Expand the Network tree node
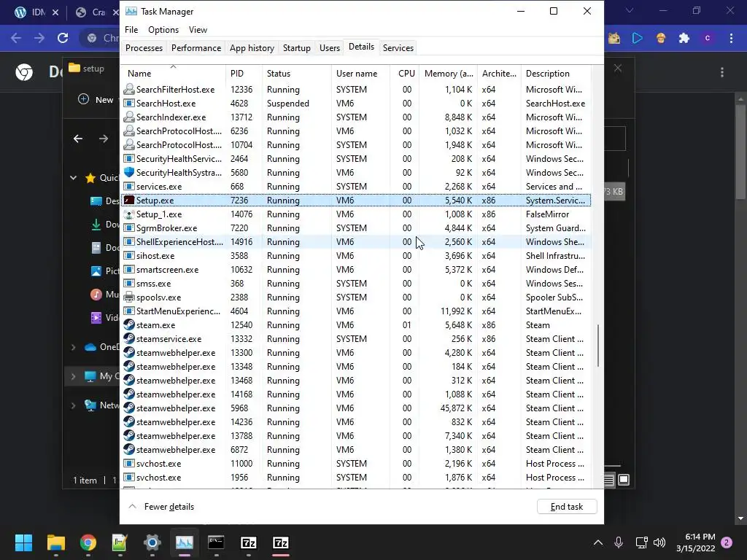 [74, 405]
